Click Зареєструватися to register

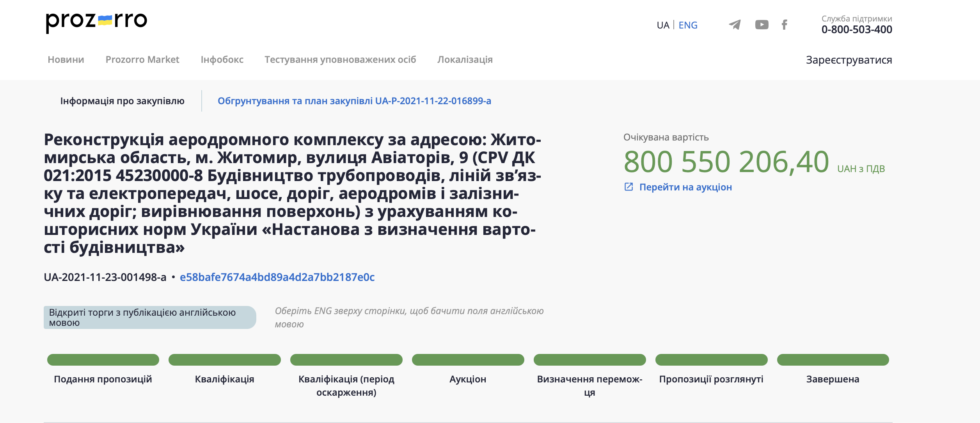[x=849, y=59]
